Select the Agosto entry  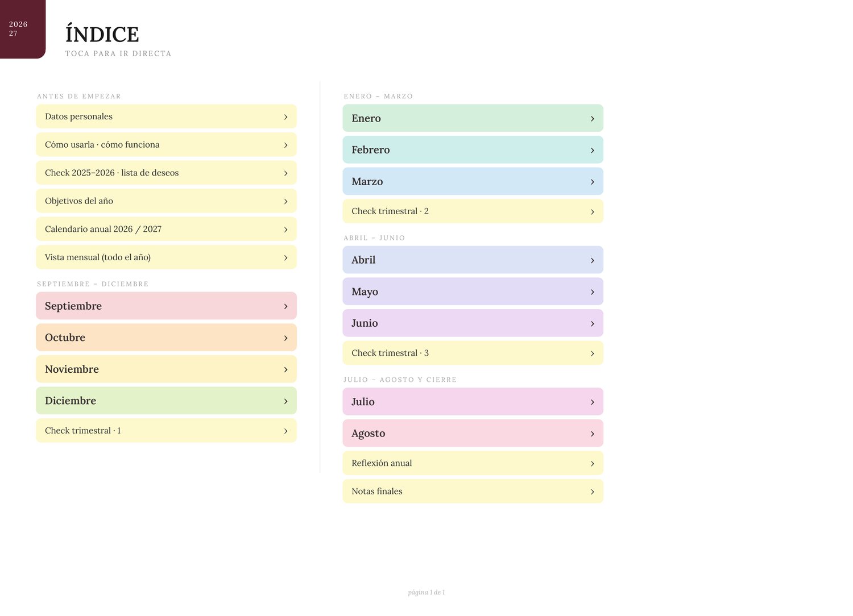(x=473, y=434)
